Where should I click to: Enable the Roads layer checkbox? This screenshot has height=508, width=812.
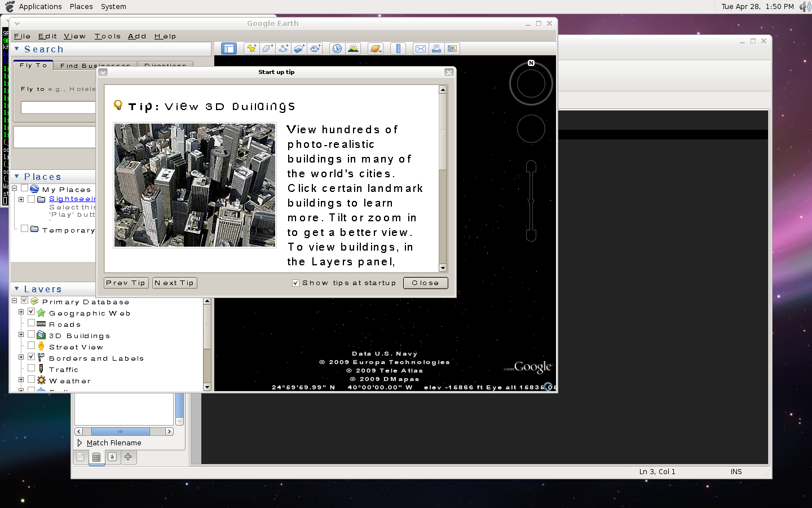tap(32, 323)
